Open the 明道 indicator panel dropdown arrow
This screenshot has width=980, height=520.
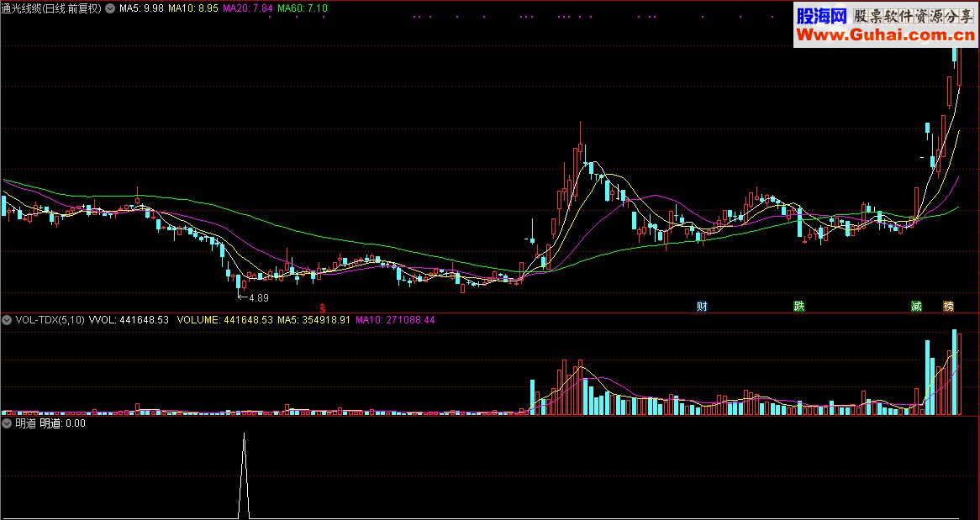tap(8, 423)
